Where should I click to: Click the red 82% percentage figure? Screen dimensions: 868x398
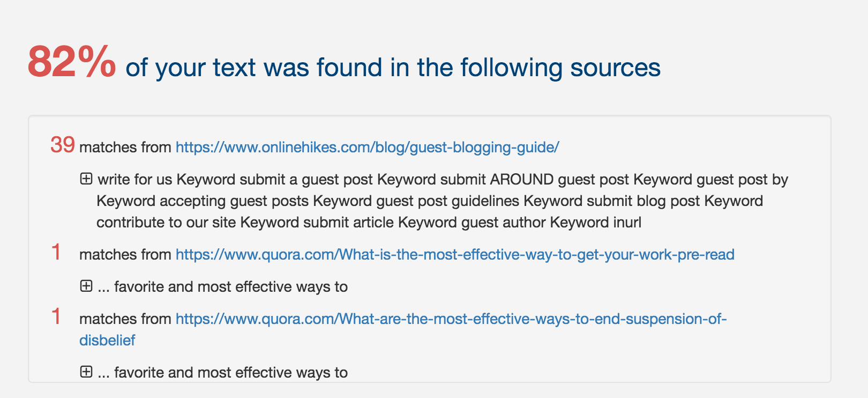point(71,62)
